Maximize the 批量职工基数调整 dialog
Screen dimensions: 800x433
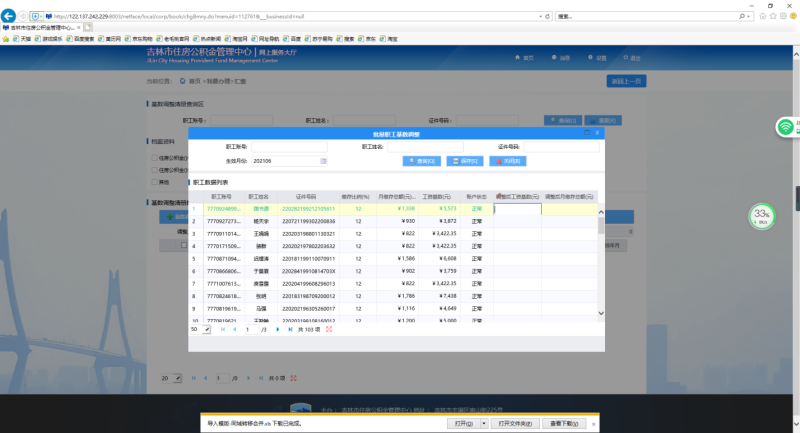pos(588,132)
